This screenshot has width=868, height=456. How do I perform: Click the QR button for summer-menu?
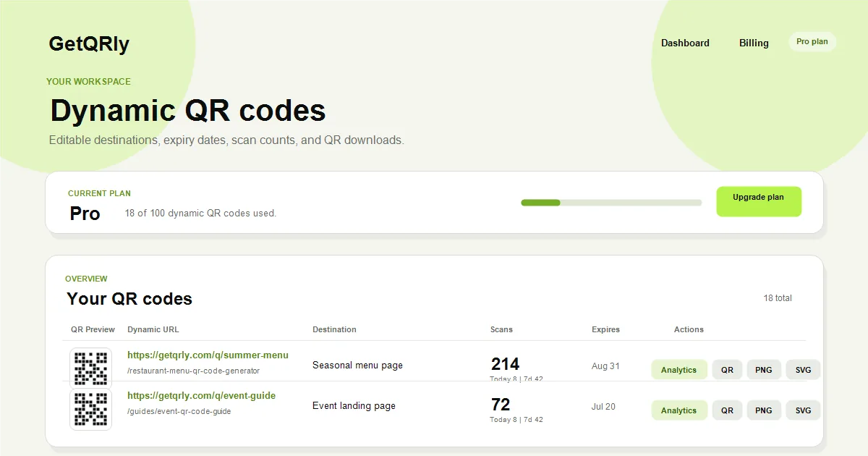tap(727, 370)
